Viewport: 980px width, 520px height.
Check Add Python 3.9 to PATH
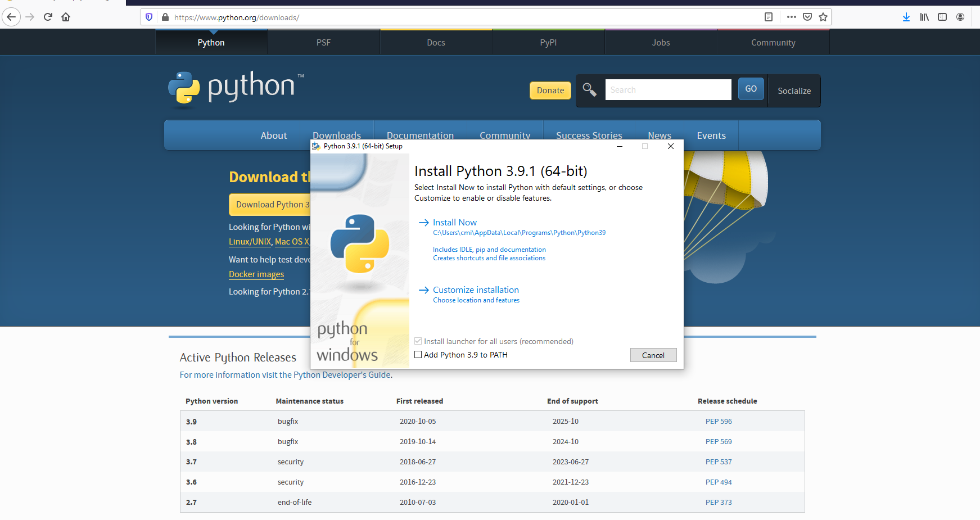[x=418, y=354]
